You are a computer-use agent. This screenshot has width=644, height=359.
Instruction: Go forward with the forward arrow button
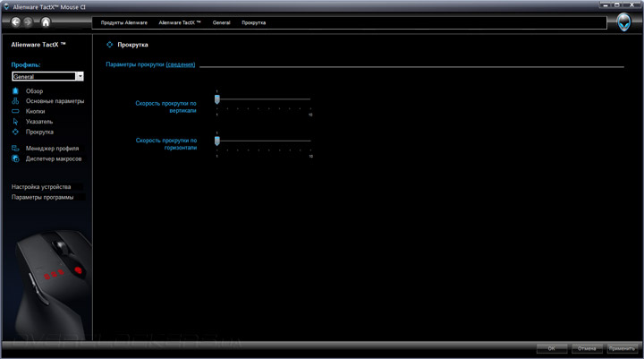click(28, 22)
